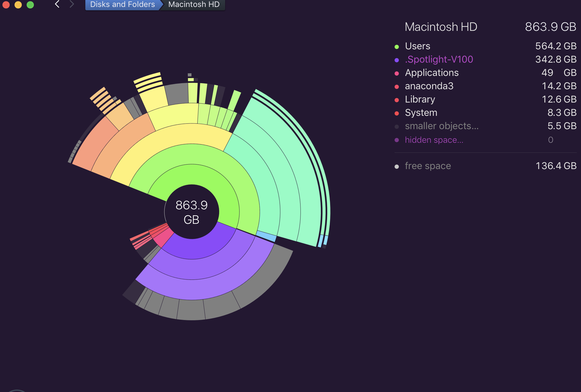Select the Library list entry
Image resolution: width=581 pixels, height=392 pixels.
point(420,99)
